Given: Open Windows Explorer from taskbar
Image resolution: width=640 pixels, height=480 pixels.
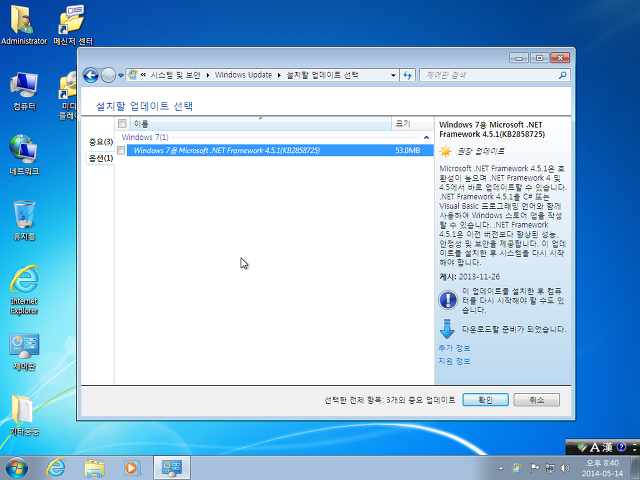Looking at the screenshot, I should coord(94,468).
